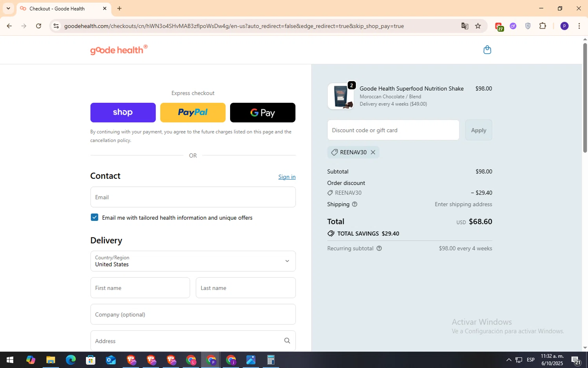Open the red extension with 27 badge
This screenshot has width=588, height=368.
499,26
